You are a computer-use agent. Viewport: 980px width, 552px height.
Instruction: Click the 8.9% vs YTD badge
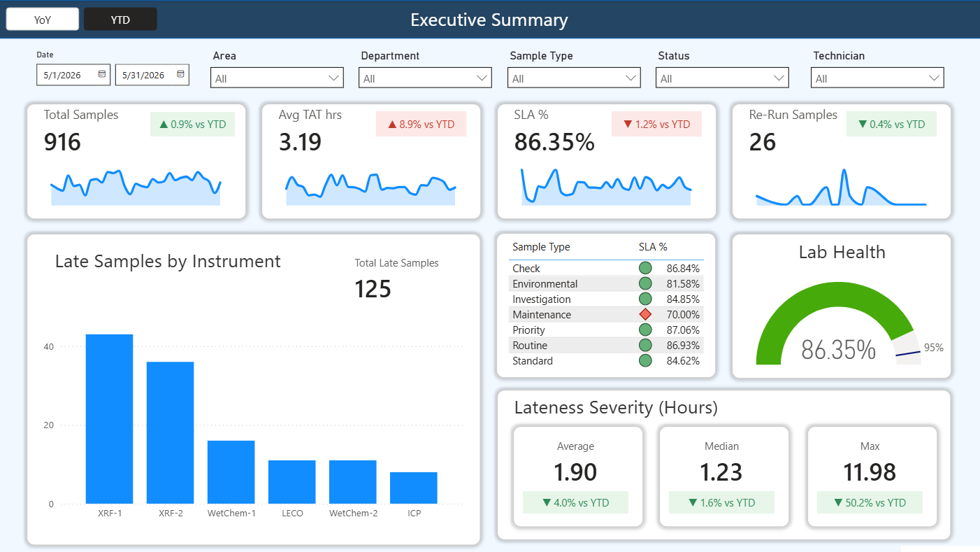click(x=421, y=125)
